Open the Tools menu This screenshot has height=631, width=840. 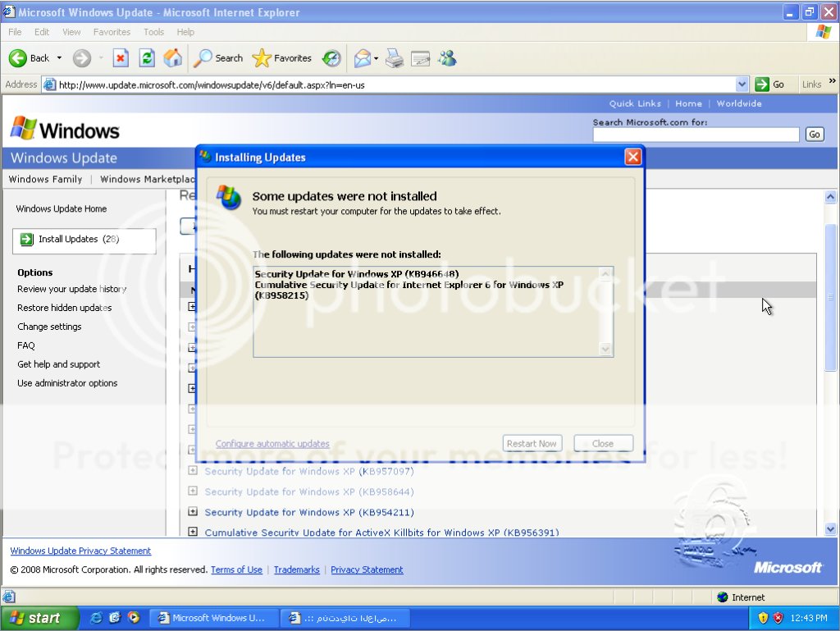point(153,32)
